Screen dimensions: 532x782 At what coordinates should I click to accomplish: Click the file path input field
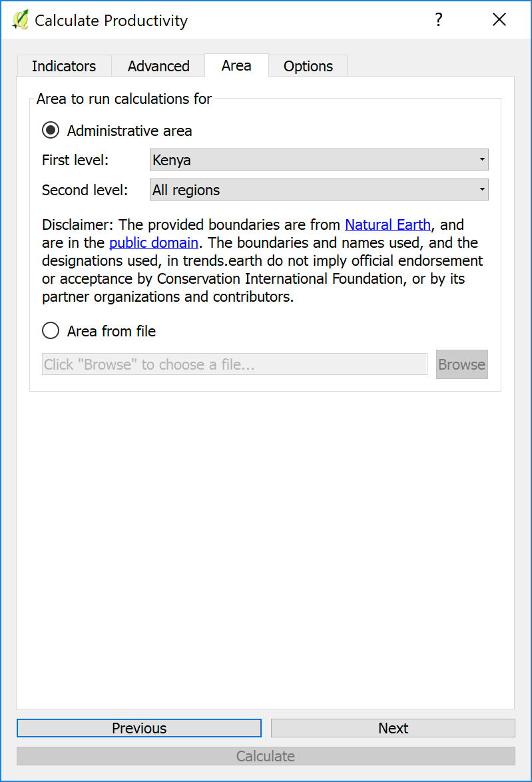point(234,364)
